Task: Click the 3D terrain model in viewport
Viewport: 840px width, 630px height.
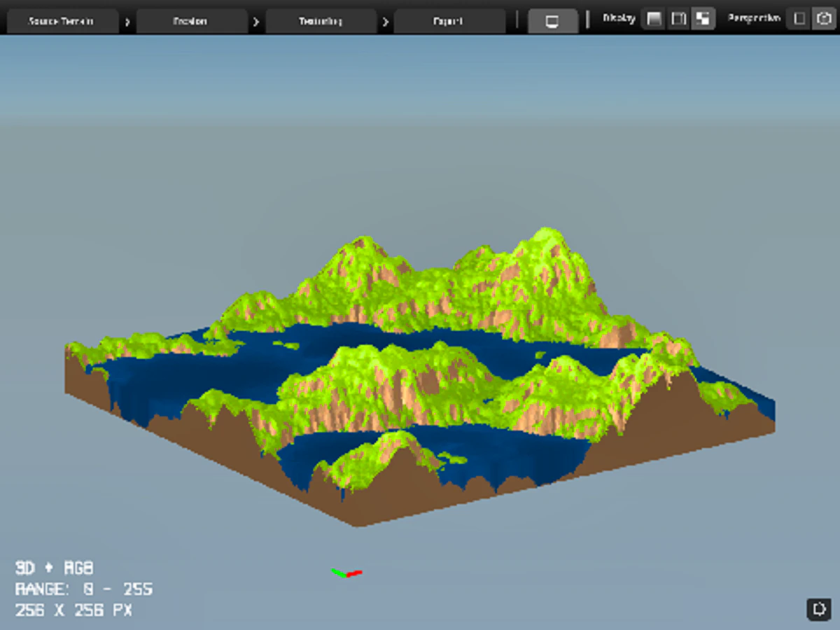Action: (420, 378)
